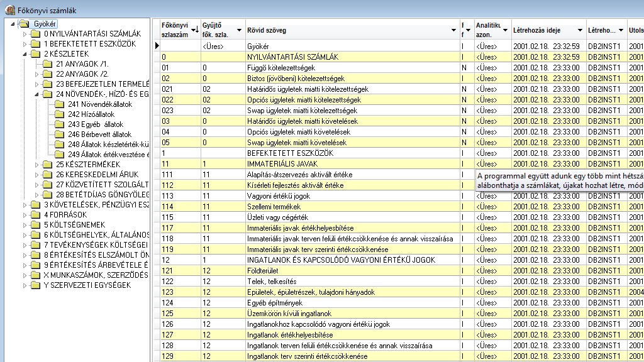Click folder icon of 4 FORRÁSOK

[x=36, y=215]
